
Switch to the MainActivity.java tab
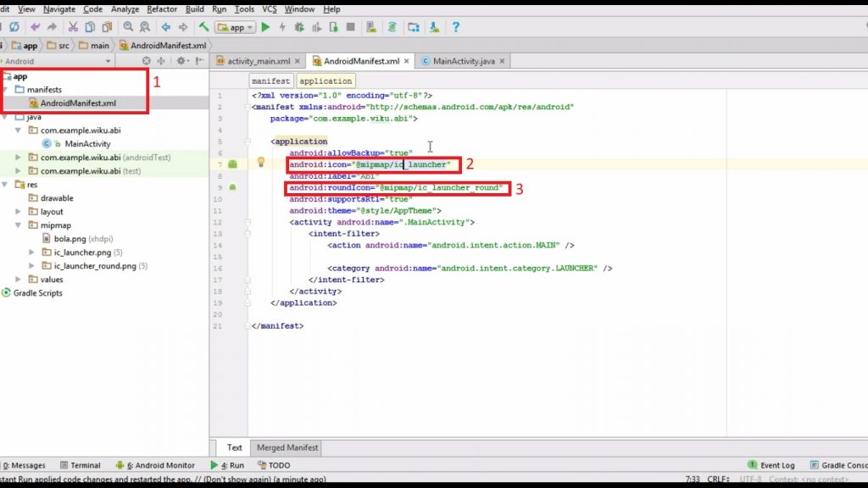[x=464, y=61]
